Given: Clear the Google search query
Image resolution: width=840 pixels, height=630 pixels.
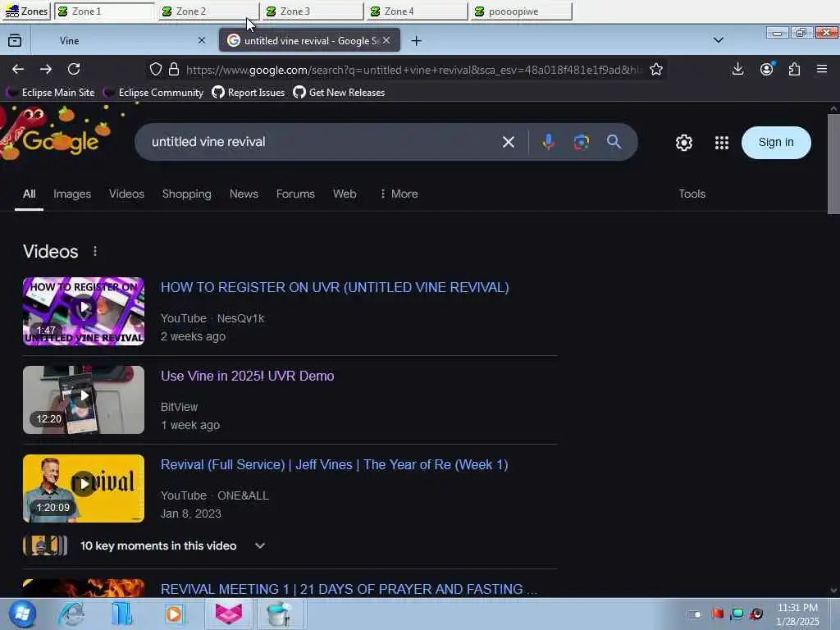Looking at the screenshot, I should 509,142.
